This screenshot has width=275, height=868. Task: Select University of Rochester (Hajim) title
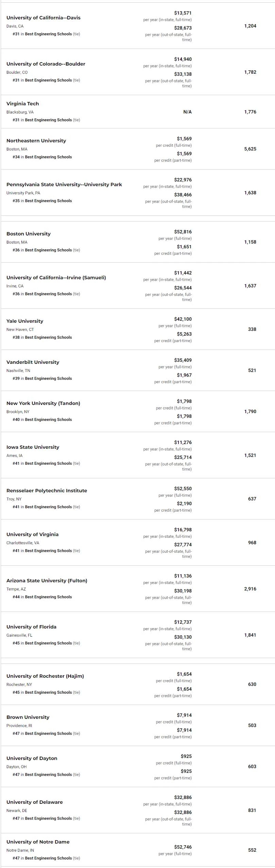pos(45,676)
